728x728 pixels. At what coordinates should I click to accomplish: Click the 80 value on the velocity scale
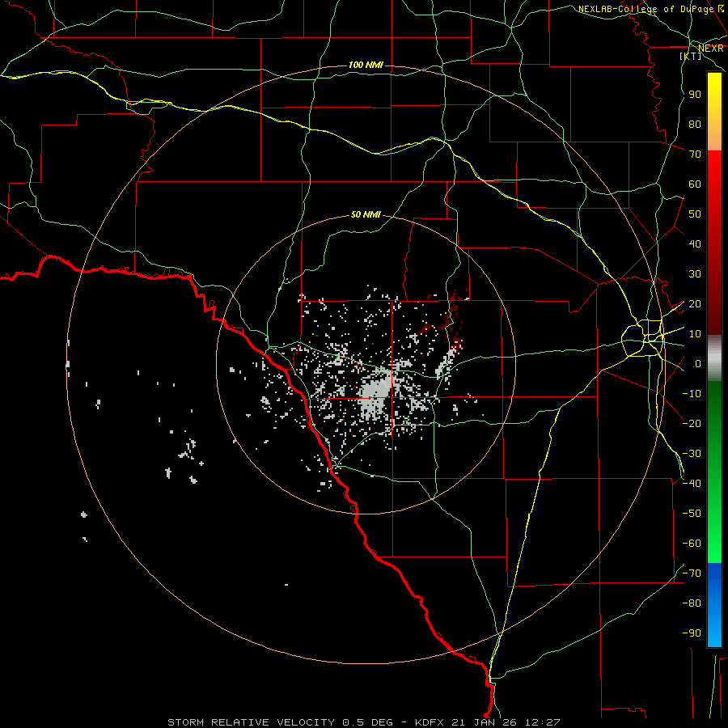695,124
